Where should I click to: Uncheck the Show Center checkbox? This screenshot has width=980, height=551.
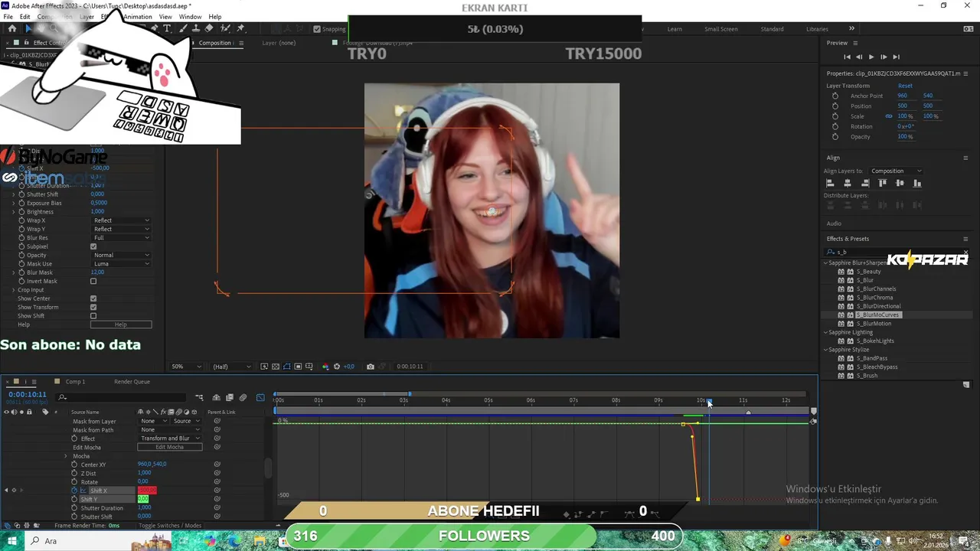coord(93,298)
